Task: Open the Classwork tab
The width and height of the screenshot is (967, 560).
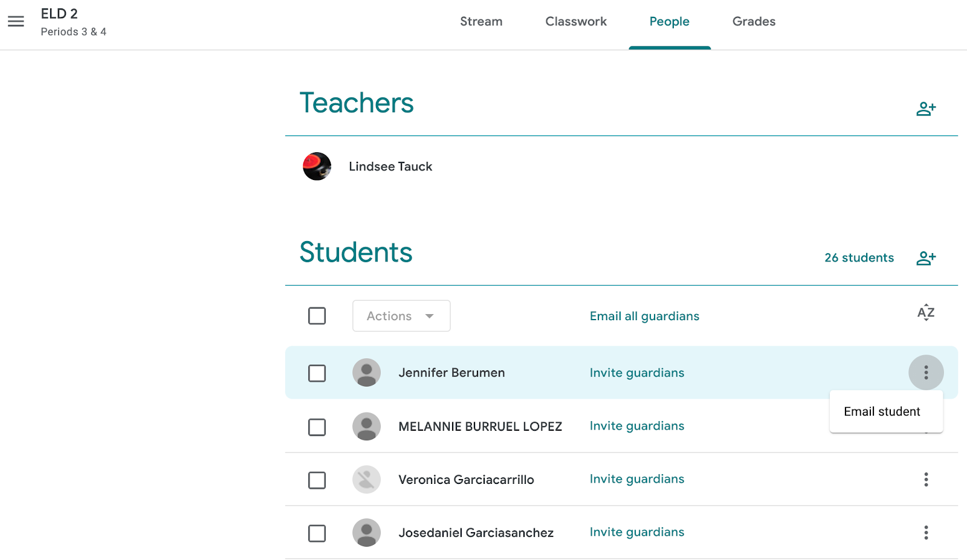Action: (x=575, y=21)
